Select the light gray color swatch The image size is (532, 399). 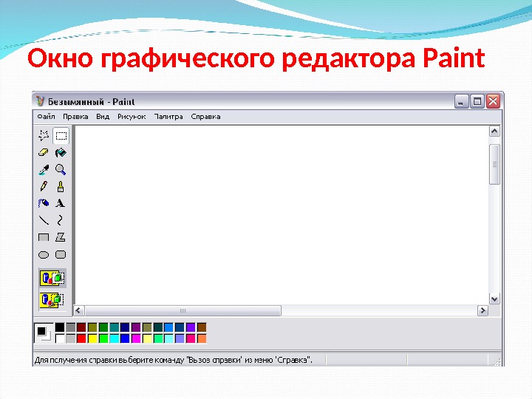71,338
